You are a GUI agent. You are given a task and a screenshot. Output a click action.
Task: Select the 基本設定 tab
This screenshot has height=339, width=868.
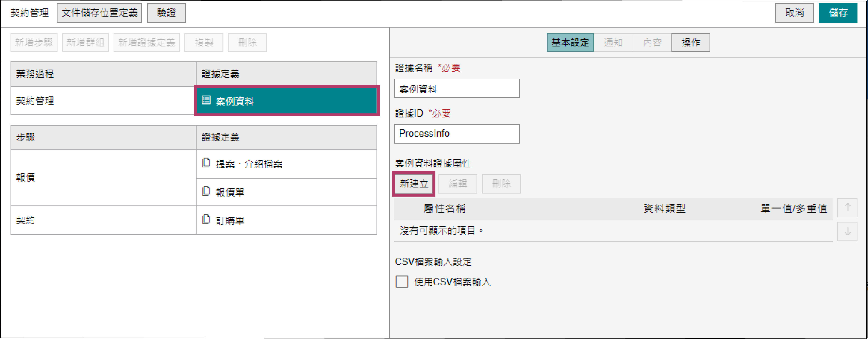tap(570, 42)
